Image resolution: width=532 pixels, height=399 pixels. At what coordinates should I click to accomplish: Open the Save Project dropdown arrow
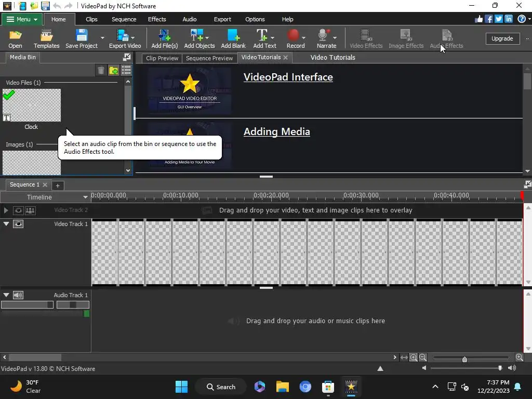pyautogui.click(x=102, y=37)
